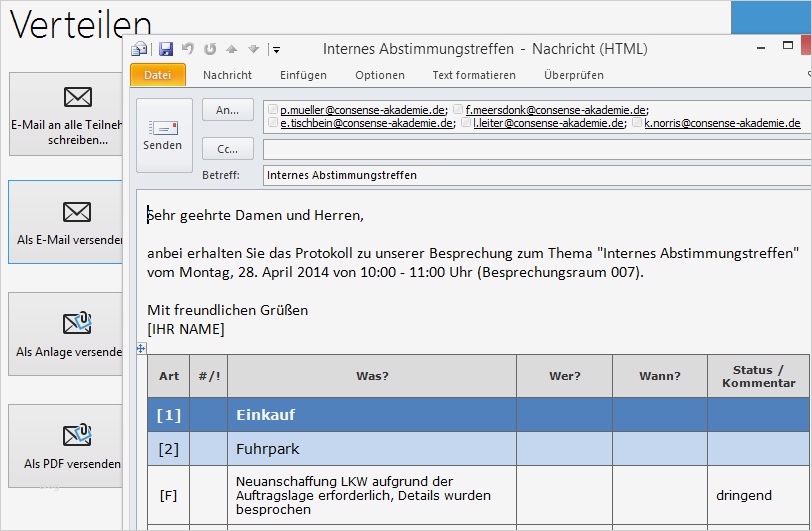Click the attachment envelope icon for Als PDF versenden

77,435
